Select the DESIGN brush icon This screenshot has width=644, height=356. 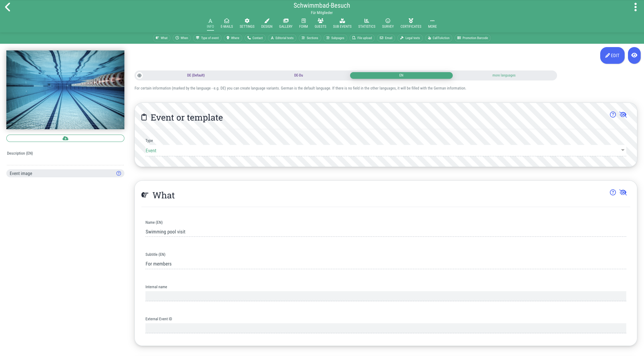[x=266, y=23]
